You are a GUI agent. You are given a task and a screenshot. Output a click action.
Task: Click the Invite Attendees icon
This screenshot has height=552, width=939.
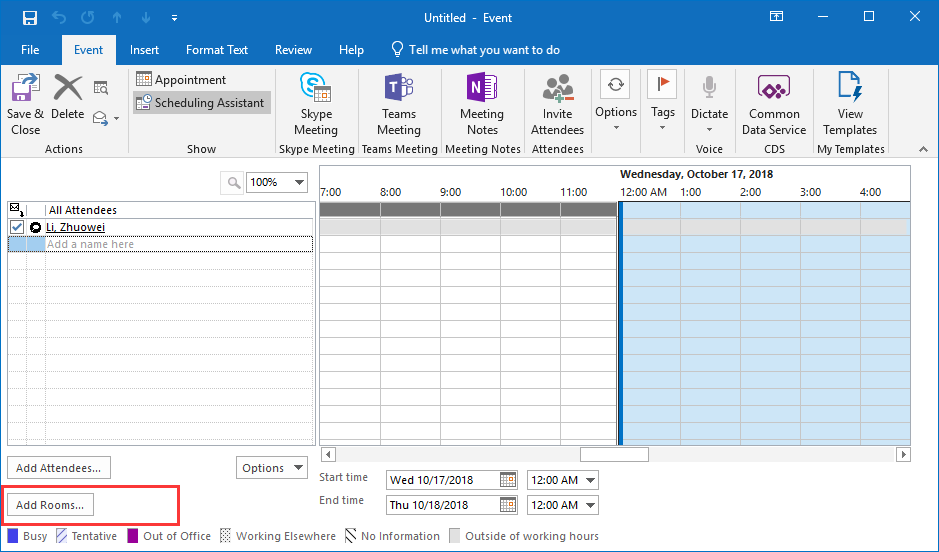[x=558, y=87]
